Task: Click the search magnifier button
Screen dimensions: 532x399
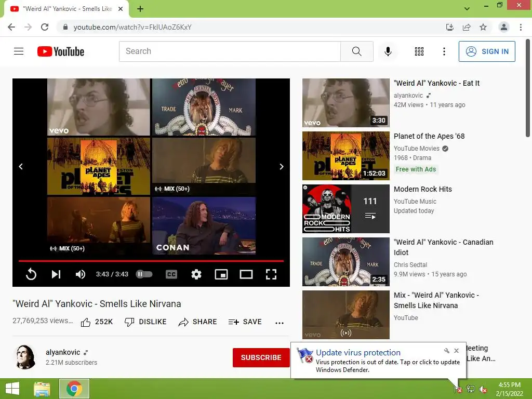Action: point(356,51)
